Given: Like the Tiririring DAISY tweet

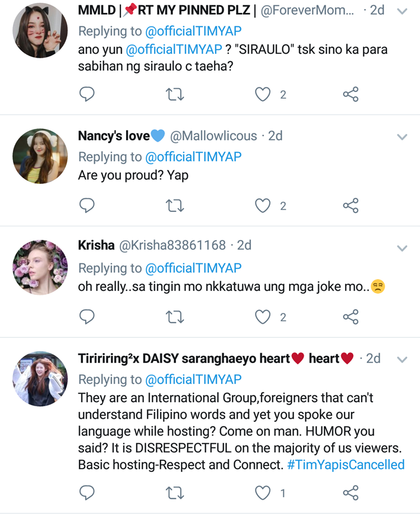Looking at the screenshot, I should pos(263,493).
